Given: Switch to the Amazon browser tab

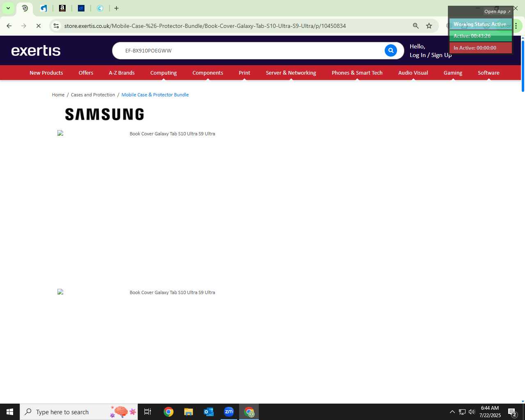Looking at the screenshot, I should [62, 8].
